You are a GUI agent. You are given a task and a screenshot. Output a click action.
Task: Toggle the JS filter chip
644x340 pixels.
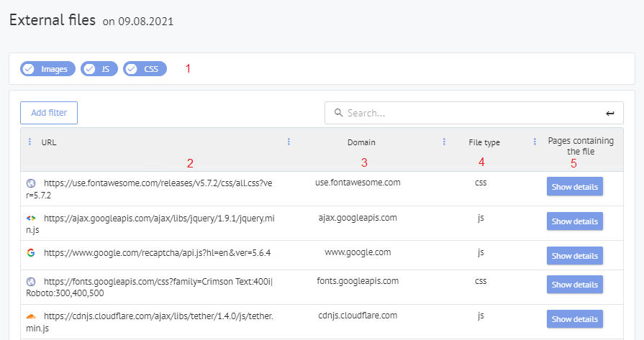[x=99, y=69]
